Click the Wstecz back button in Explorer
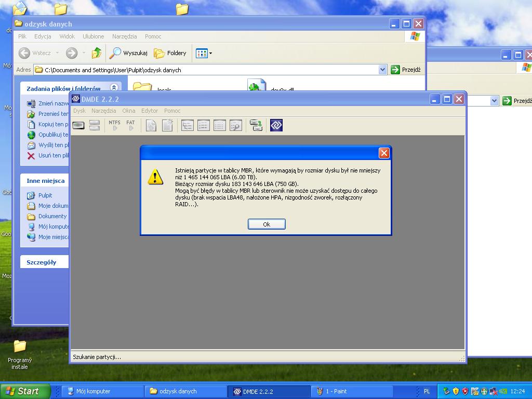 tap(35, 53)
